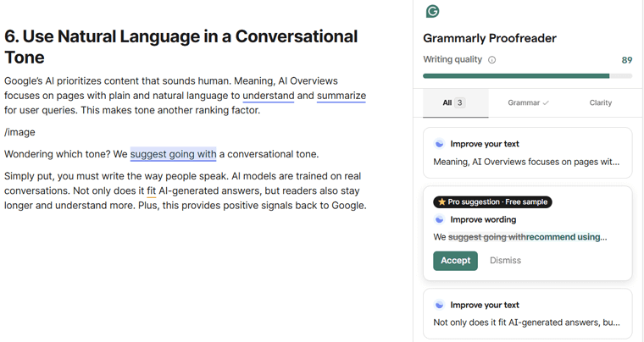Screen dimensions: 644x342
Task: Click the count badge 3 on the All tab
Action: point(459,103)
